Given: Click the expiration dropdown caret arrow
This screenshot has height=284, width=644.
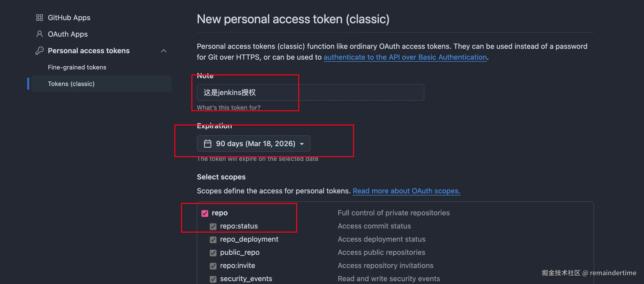Looking at the screenshot, I should [302, 144].
